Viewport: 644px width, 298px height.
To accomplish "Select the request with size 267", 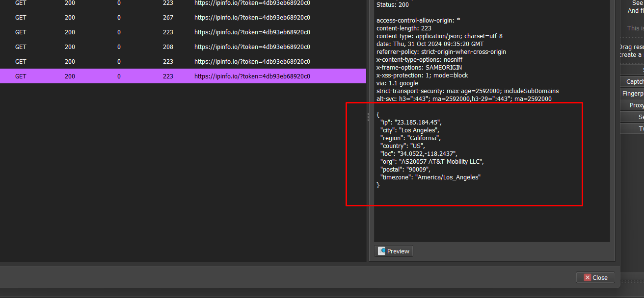I will (x=183, y=18).
